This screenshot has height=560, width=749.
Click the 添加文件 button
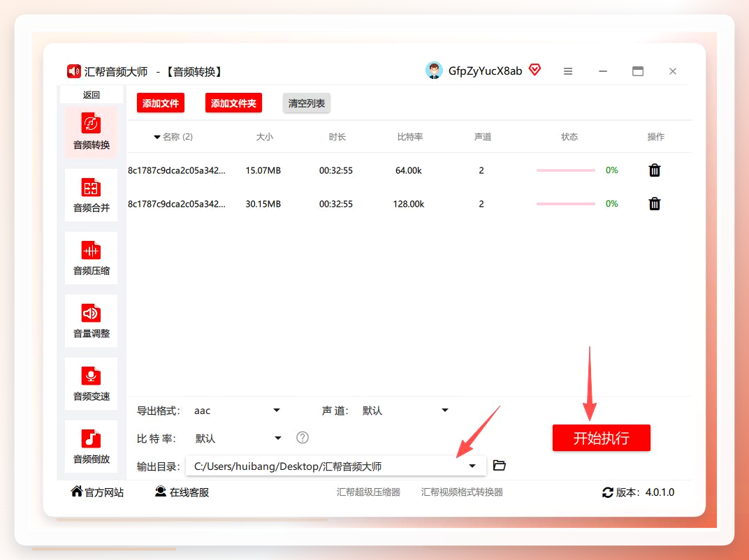click(161, 103)
